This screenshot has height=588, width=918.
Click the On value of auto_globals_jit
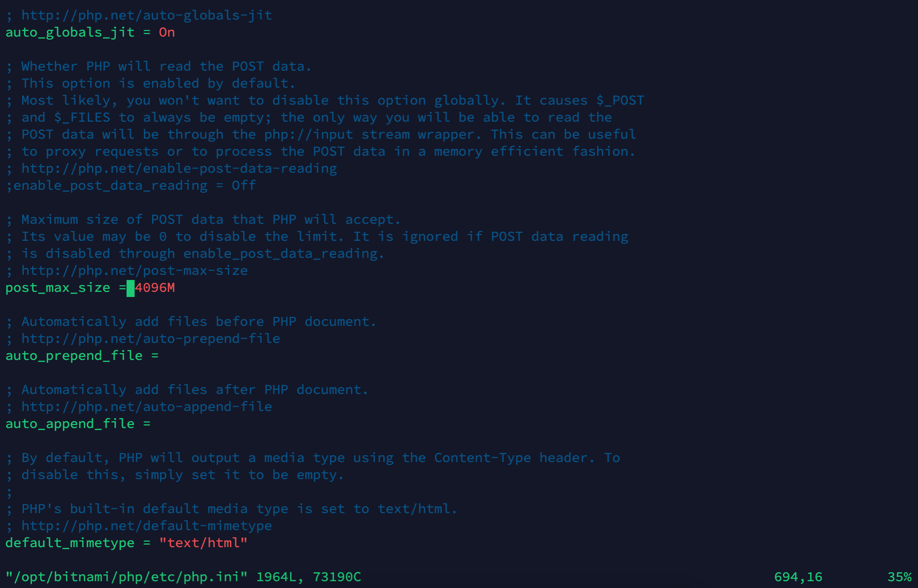point(167,32)
